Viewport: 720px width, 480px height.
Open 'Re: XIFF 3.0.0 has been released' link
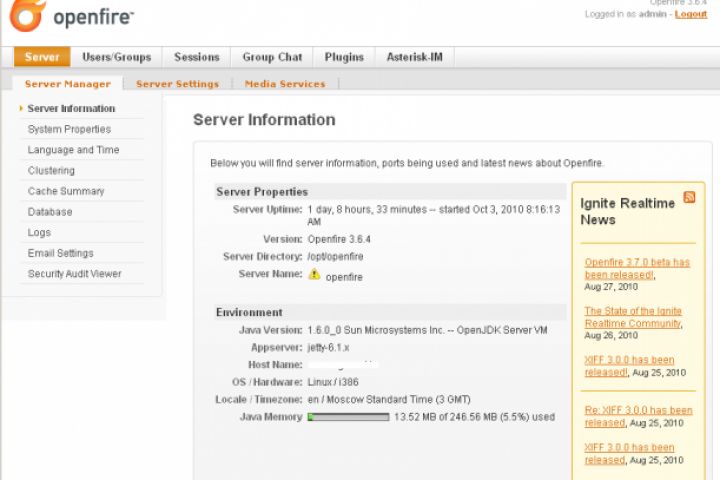tap(638, 416)
